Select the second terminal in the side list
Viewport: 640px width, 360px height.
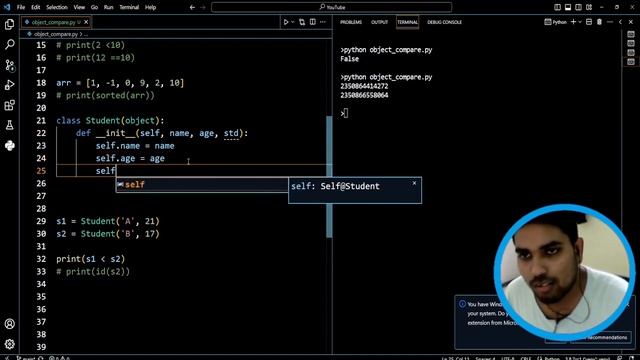(x=631, y=44)
